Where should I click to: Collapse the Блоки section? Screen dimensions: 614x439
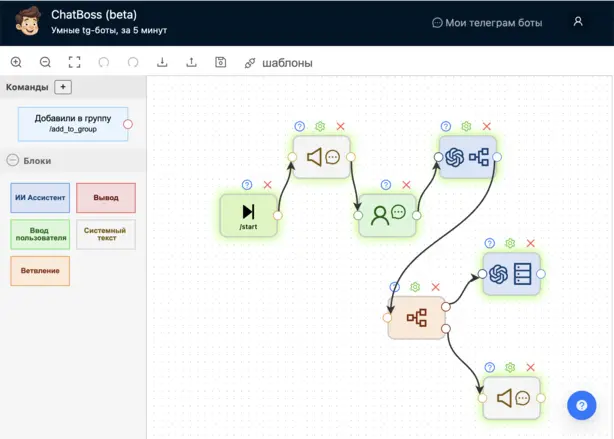coord(13,160)
